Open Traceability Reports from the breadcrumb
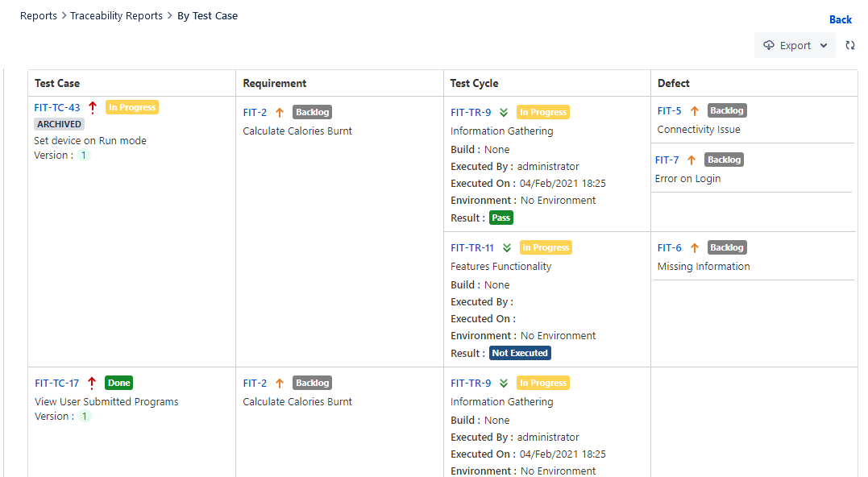 tap(116, 15)
